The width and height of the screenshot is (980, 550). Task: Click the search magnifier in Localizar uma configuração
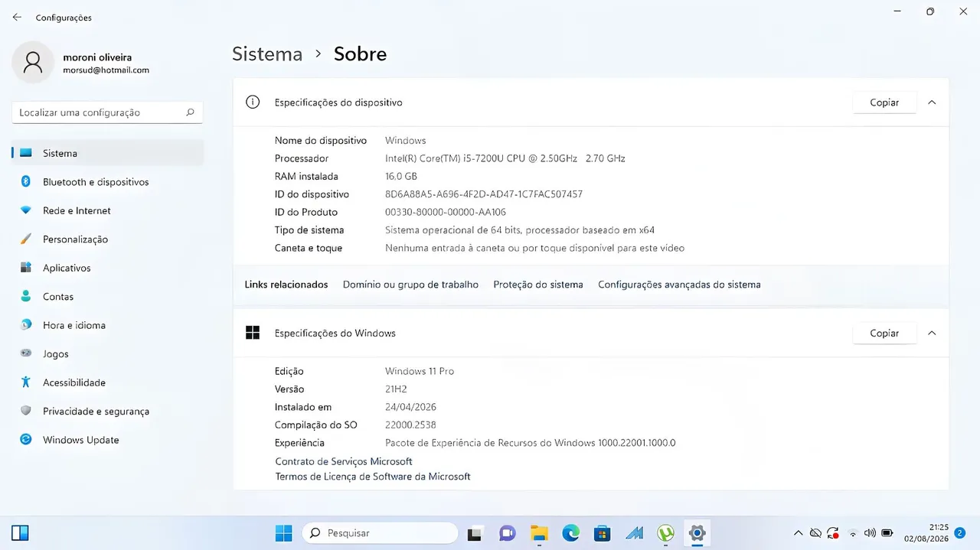191,112
